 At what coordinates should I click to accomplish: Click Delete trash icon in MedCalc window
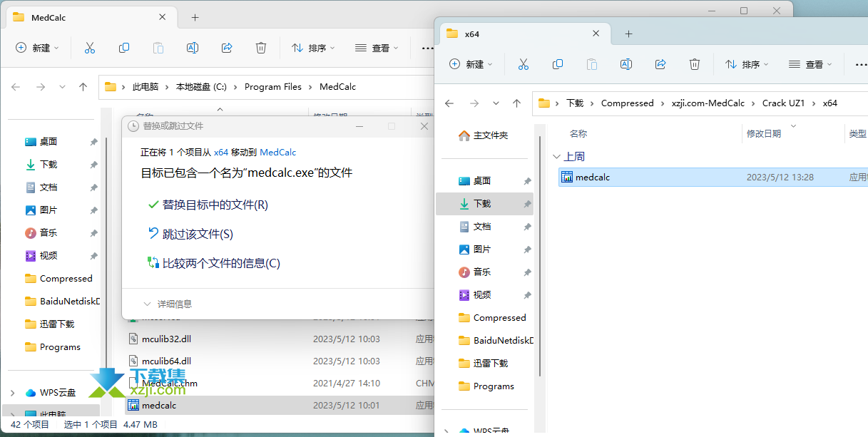(261, 48)
